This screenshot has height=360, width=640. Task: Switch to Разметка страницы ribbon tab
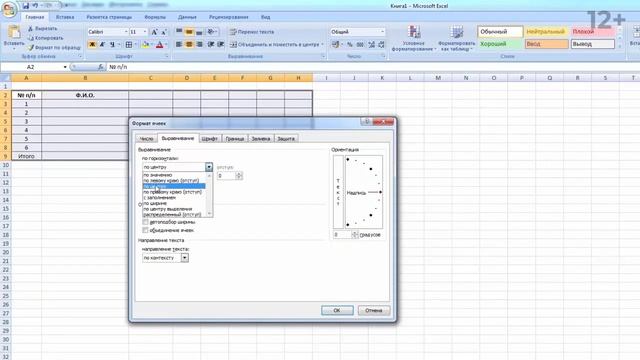tap(109, 17)
